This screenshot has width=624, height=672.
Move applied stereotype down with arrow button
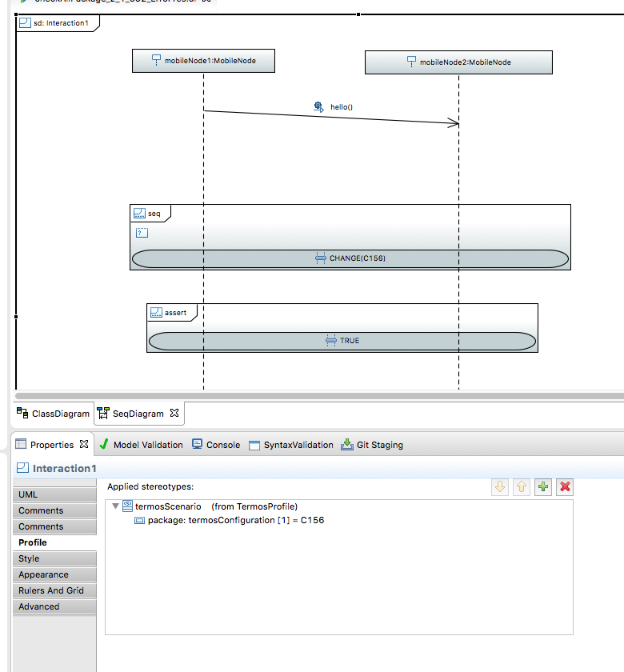(x=500, y=487)
